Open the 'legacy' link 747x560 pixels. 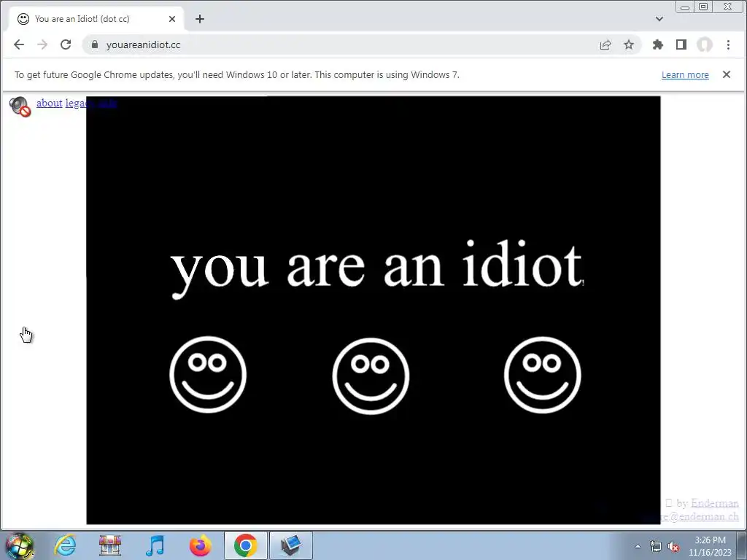coord(80,103)
